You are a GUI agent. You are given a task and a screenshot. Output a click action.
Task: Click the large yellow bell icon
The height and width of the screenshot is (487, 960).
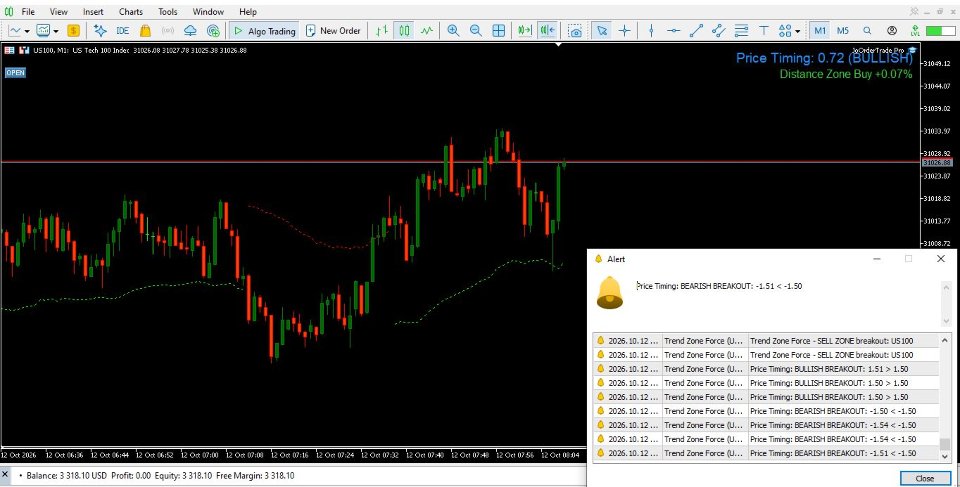610,293
